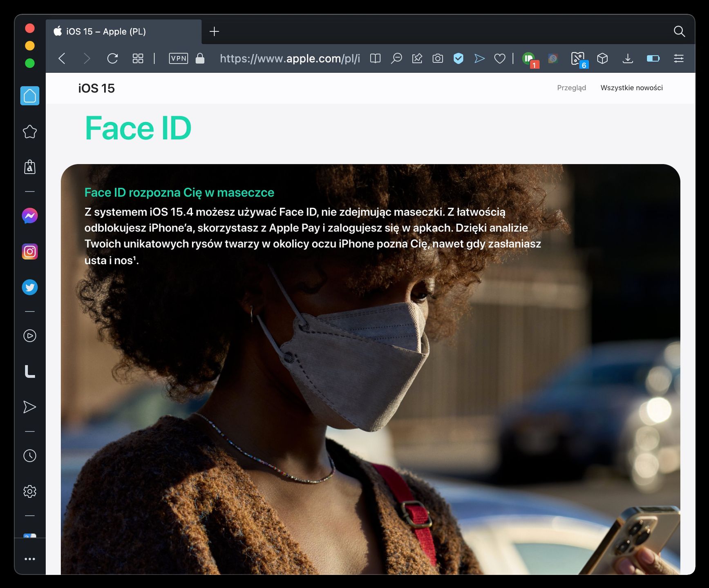Image resolution: width=709 pixels, height=588 pixels.
Task: Enable Battery Saver mode
Action: click(x=653, y=58)
